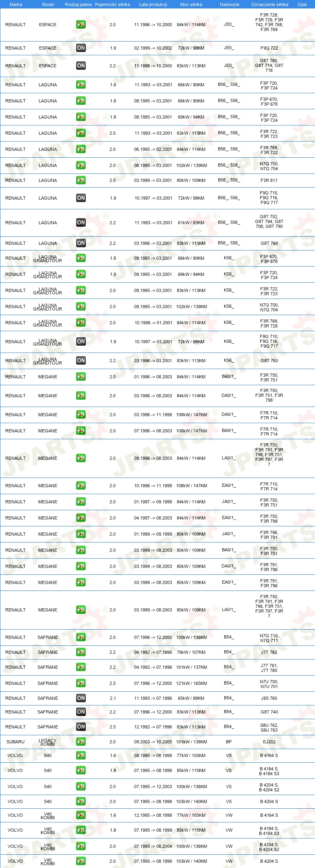
Task: Select PB icon for Safrane 2.5 121kW
Action: coord(81,683)
